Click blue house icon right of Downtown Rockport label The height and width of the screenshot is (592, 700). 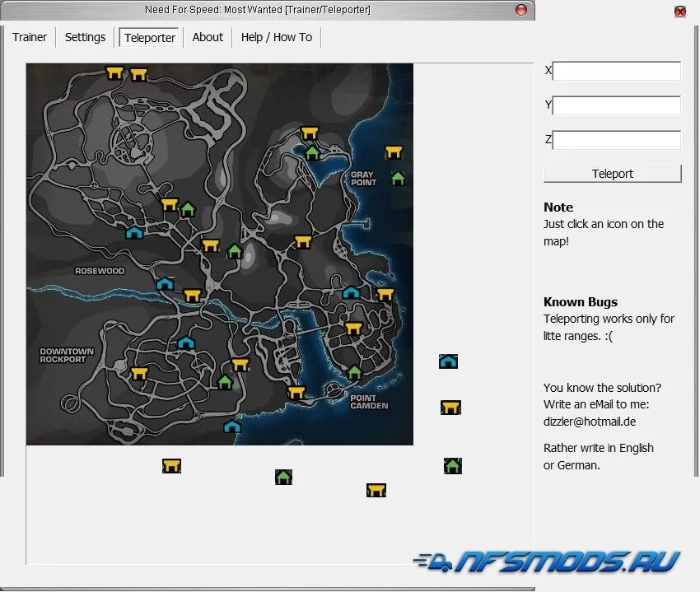tap(186, 343)
